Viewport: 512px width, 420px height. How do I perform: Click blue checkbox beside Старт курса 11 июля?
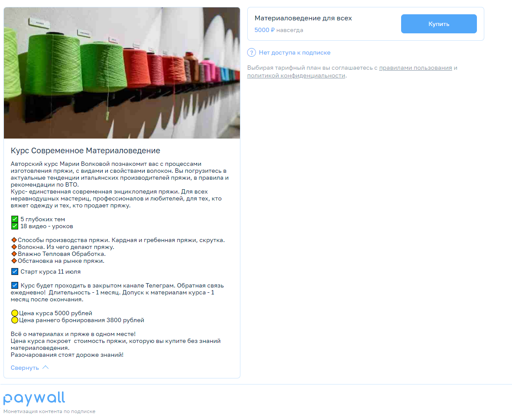15,271
